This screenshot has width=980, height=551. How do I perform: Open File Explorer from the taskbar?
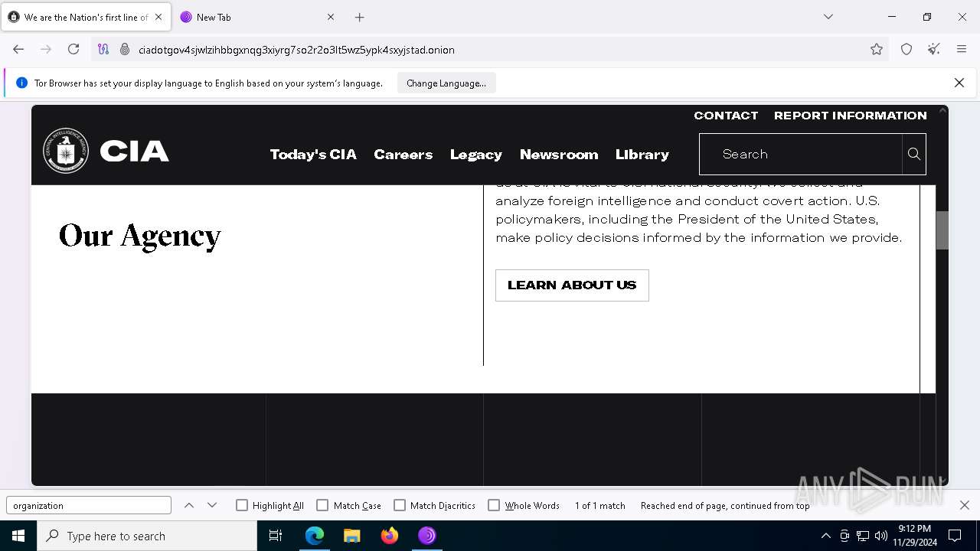(352, 536)
